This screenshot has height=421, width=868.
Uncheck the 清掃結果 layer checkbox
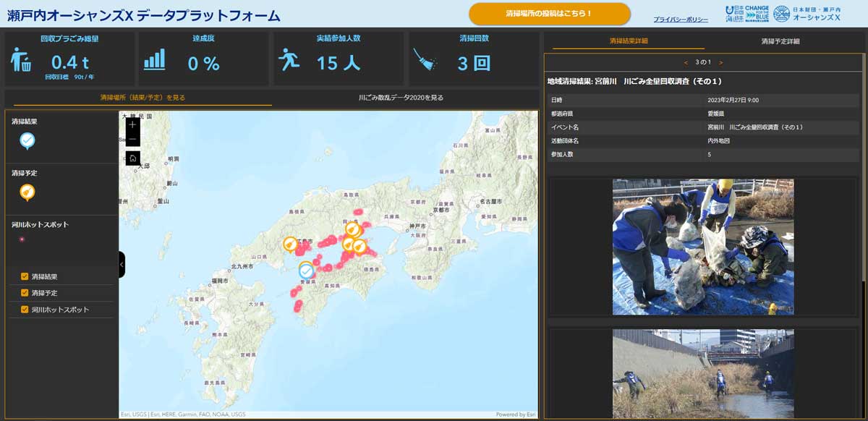tap(25, 276)
